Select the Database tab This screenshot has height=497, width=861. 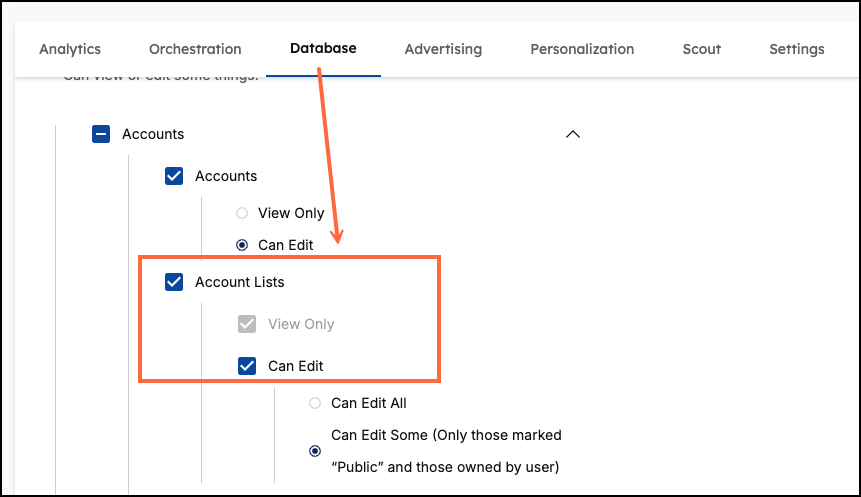point(323,48)
